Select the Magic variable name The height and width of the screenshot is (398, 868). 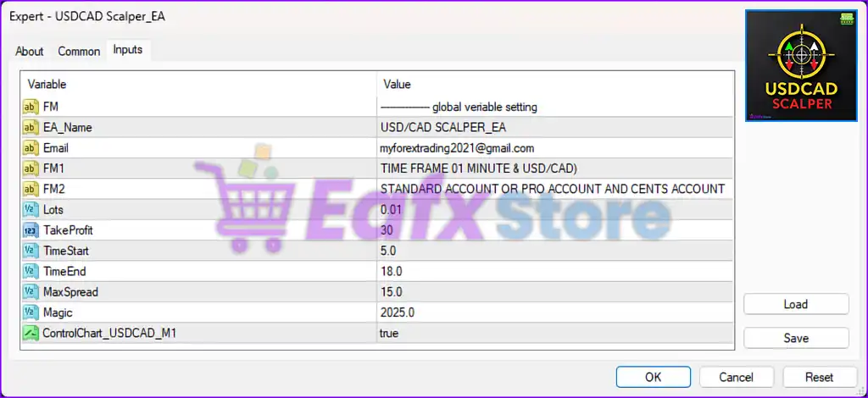pos(58,312)
